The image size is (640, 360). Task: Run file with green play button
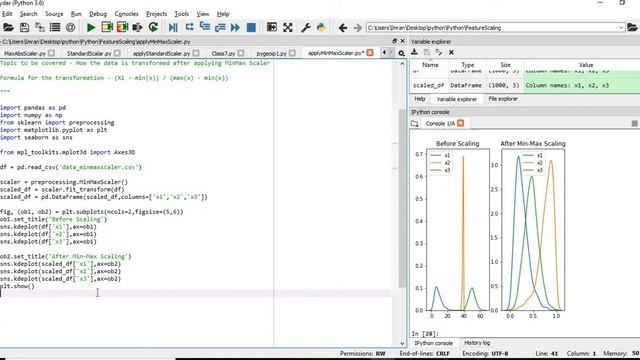point(91,27)
